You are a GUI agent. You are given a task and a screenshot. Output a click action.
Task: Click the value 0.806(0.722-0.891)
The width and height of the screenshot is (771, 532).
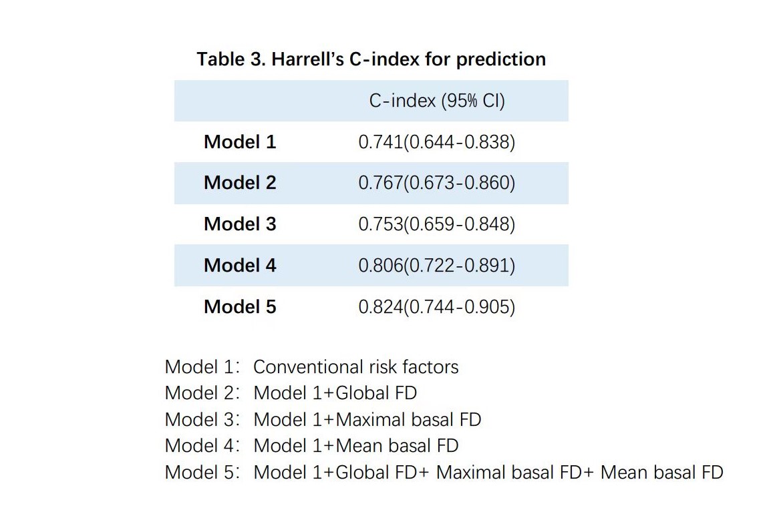pyautogui.click(x=437, y=266)
